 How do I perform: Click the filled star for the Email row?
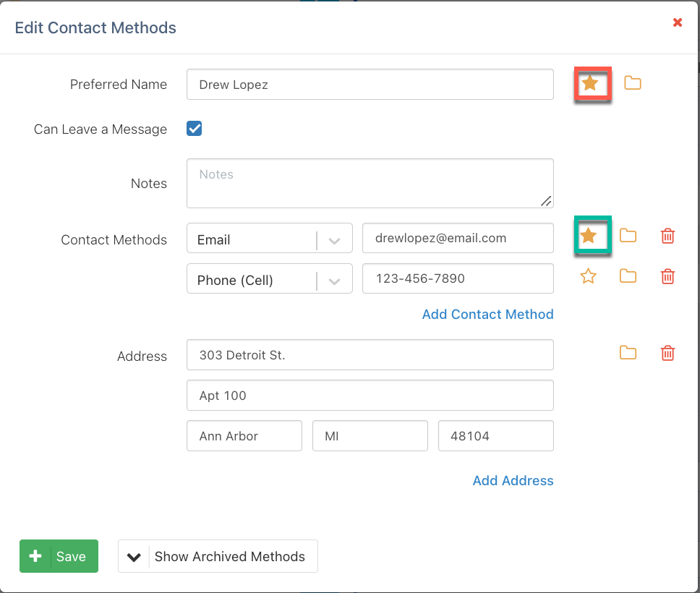[x=589, y=236]
